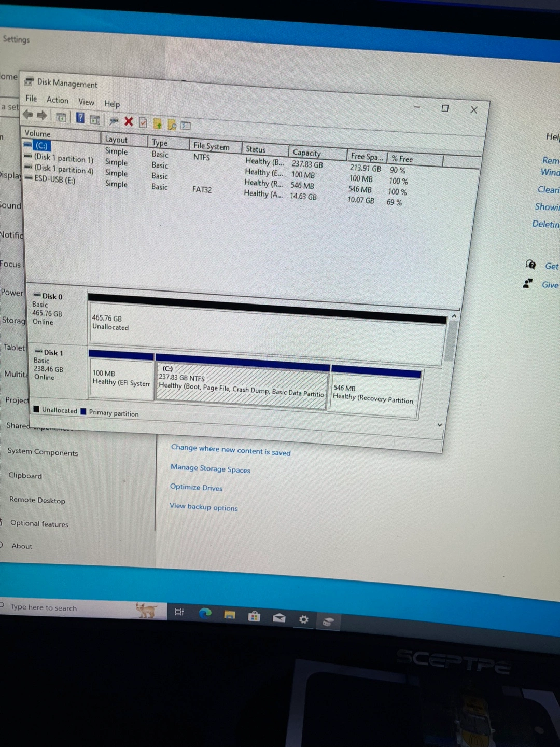Sort by the Capacity column header
The image size is (560, 747).
(x=317, y=153)
